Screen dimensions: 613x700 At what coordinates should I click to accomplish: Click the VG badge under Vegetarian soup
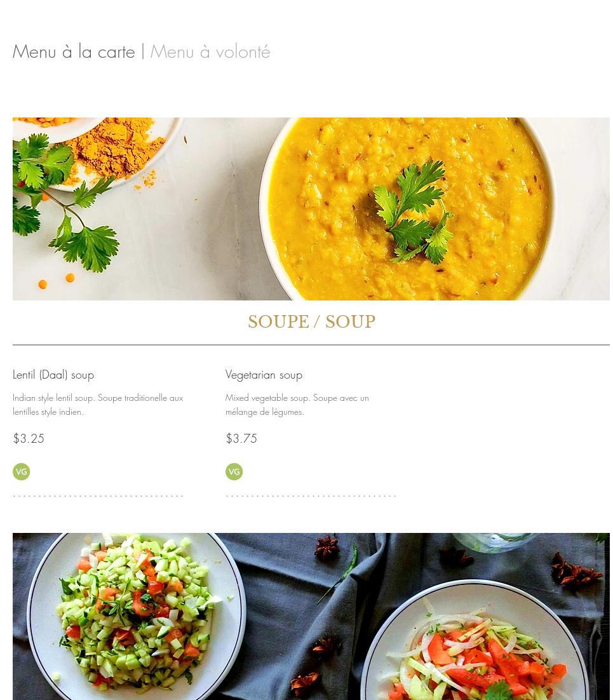[x=234, y=471]
